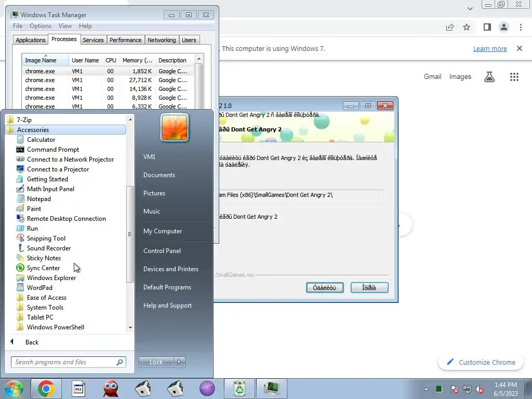
Task: Bookmark page with star icon in Chrome
Action: coord(467,27)
